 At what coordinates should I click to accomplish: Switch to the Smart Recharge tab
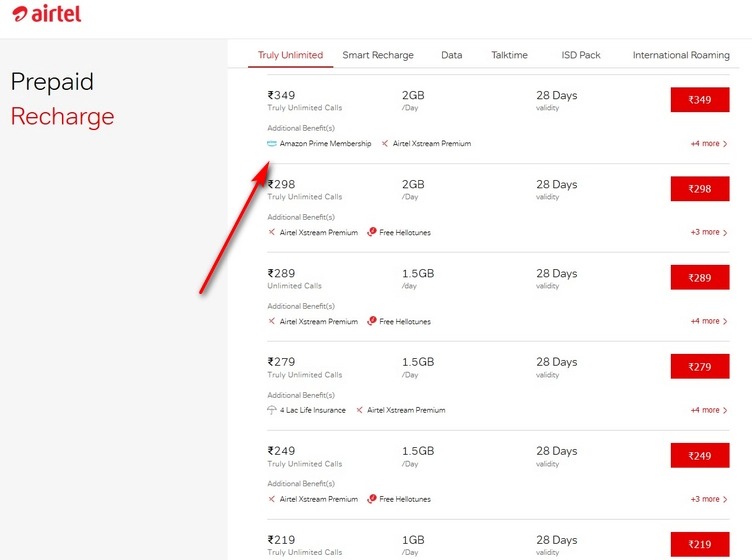pos(378,55)
